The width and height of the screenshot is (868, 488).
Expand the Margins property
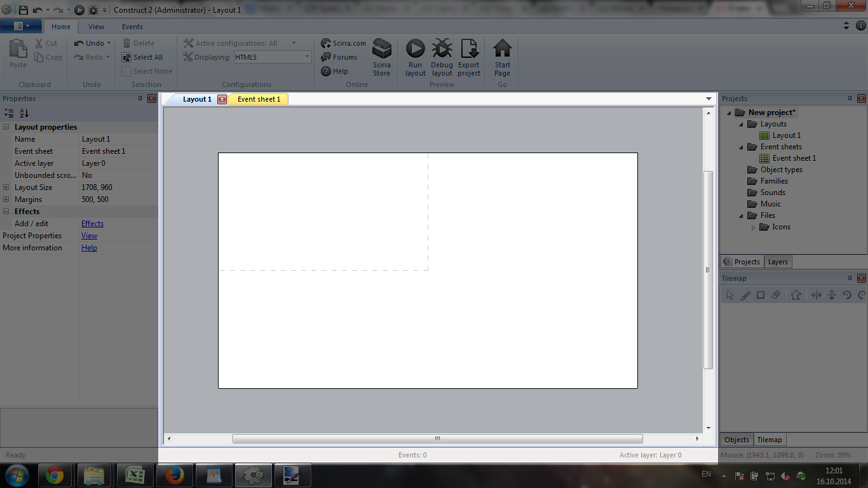[x=6, y=200]
